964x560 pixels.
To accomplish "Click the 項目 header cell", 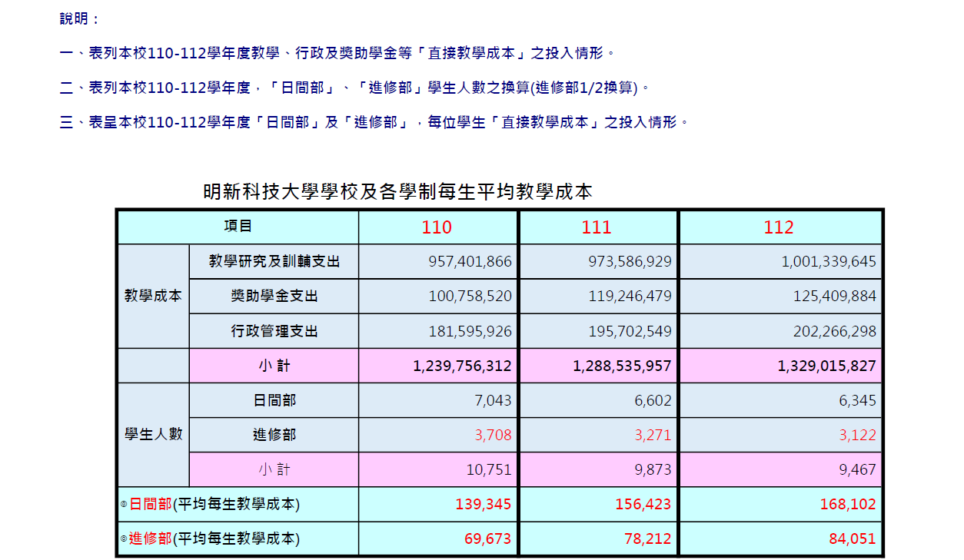I will pyautogui.click(x=238, y=227).
